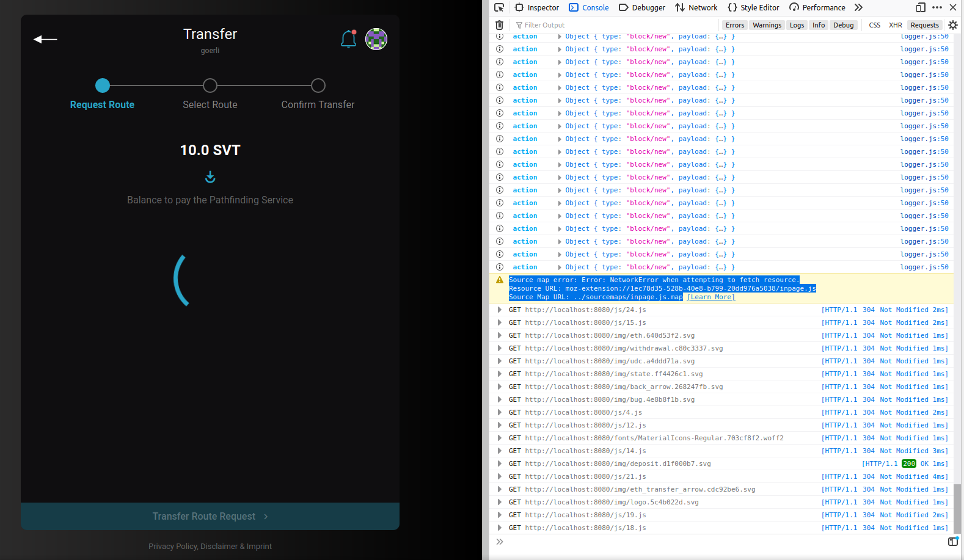964x560 pixels.
Task: Click GET js/15.js request URL
Action: pos(585,323)
